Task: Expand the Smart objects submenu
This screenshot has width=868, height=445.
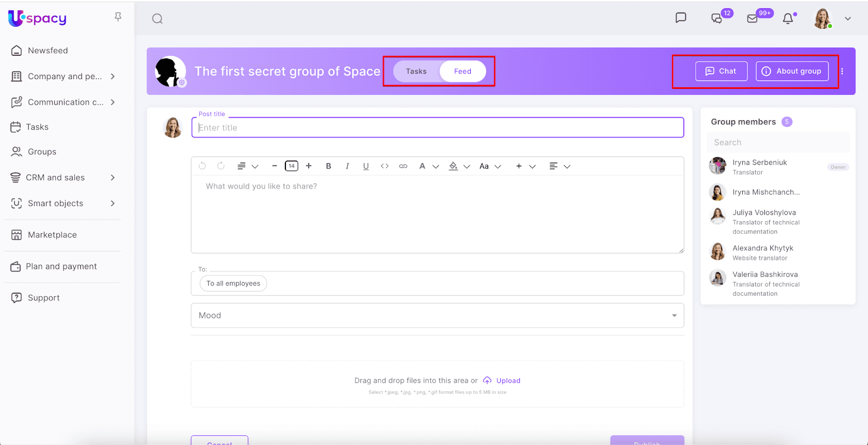Action: 112,204
